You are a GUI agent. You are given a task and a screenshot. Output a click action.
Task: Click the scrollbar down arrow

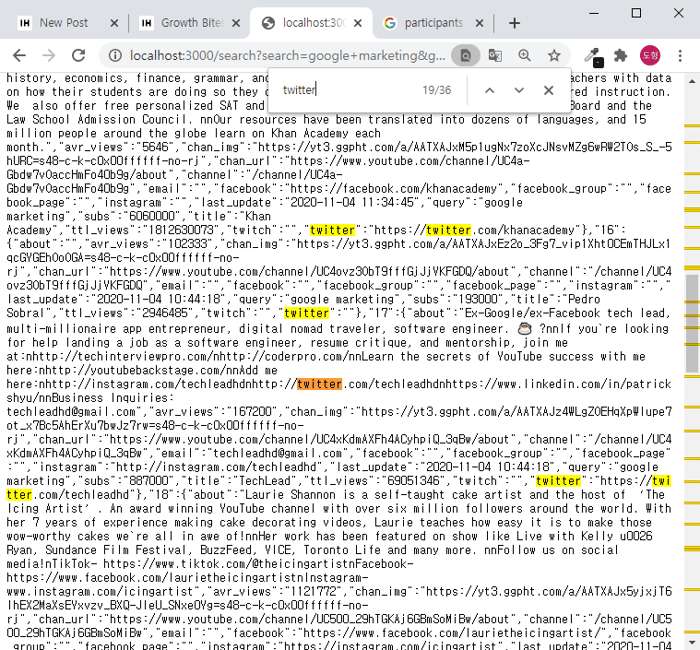point(692,643)
